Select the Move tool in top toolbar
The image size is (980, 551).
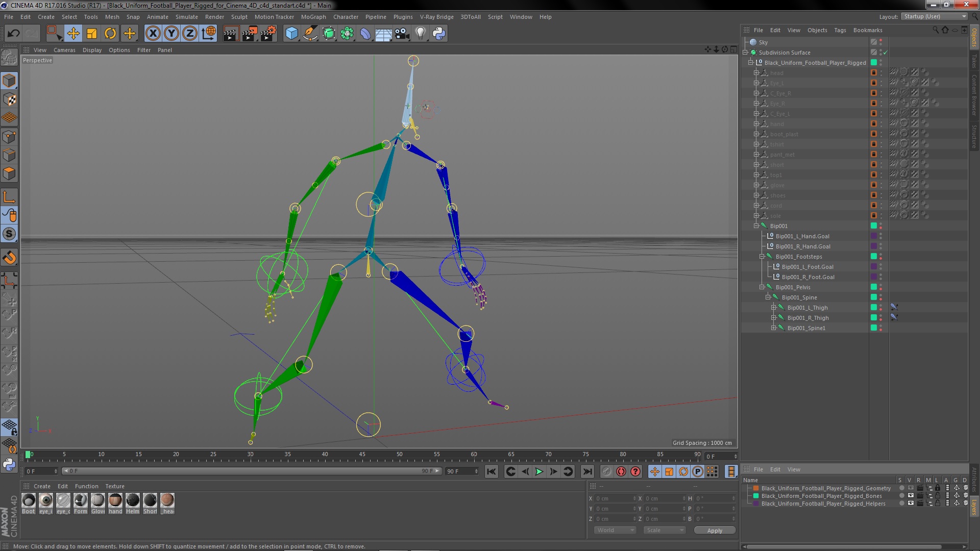coord(73,34)
